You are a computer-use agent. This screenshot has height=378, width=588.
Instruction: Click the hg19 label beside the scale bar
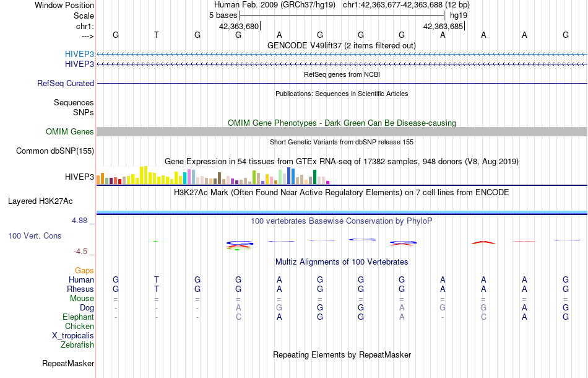tap(459, 15)
